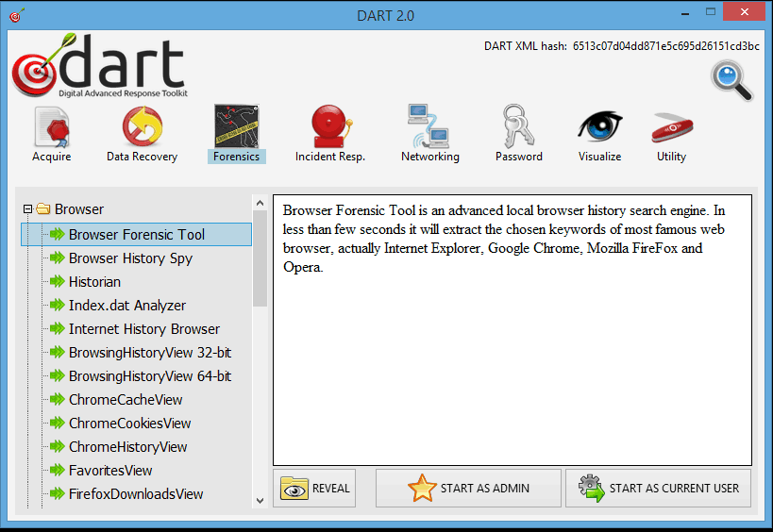Screen dimensions: 773x532
Task: Open the Visualize eye icon
Action: coord(600,126)
